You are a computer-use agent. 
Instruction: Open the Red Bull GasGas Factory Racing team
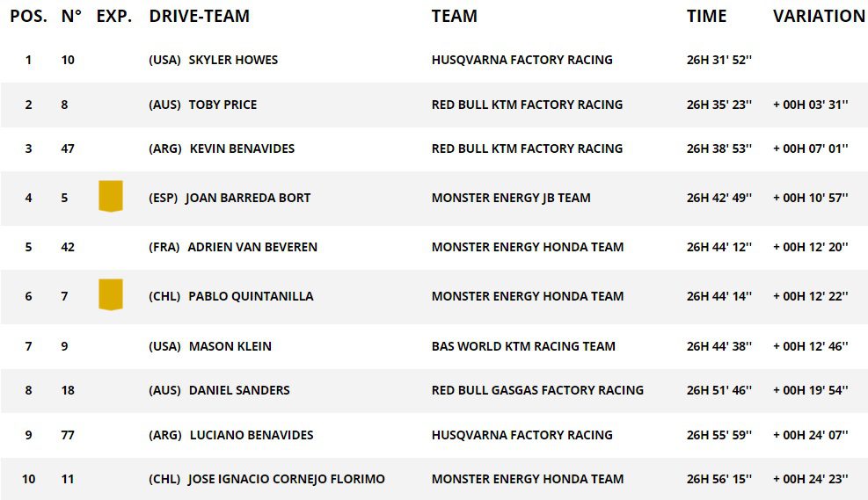537,390
